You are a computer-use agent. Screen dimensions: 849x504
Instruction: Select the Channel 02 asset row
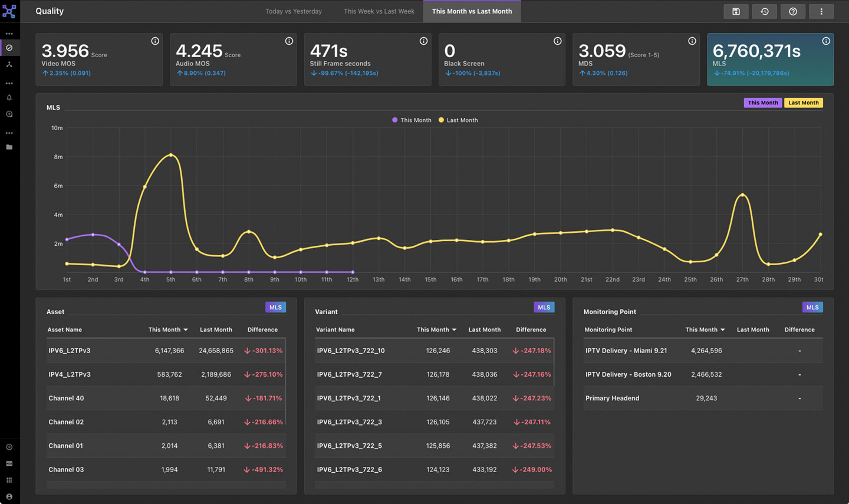pos(166,422)
